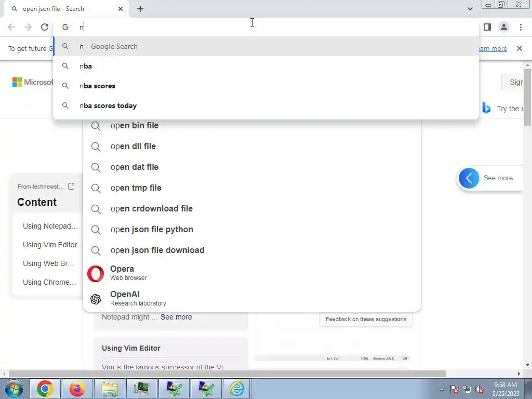Show hidden tray icons arrow

(x=442, y=389)
